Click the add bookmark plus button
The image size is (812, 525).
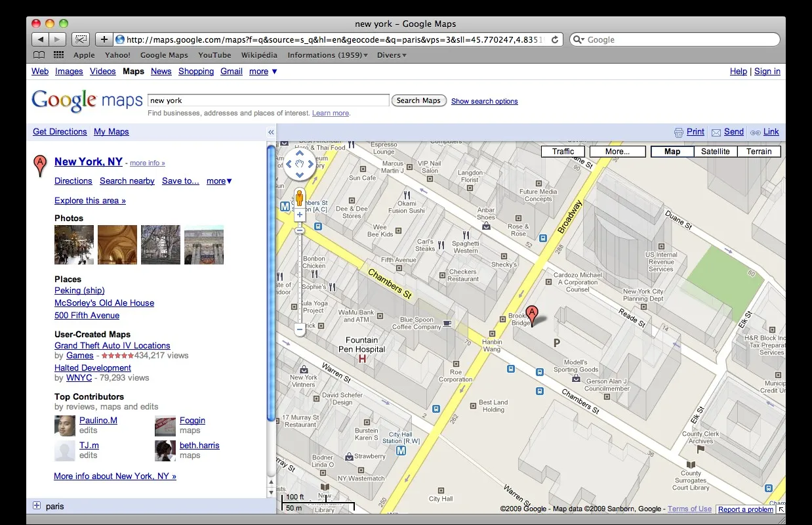[x=104, y=39]
